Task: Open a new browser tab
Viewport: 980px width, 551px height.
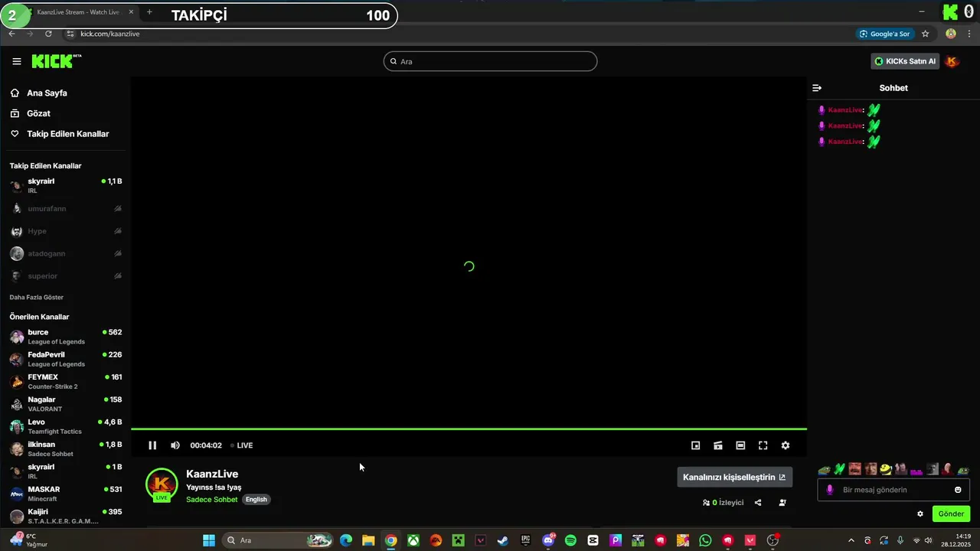Action: (149, 12)
